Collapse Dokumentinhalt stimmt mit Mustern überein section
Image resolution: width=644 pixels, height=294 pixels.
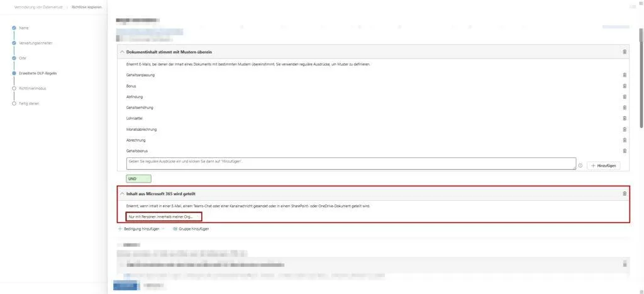[122, 52]
